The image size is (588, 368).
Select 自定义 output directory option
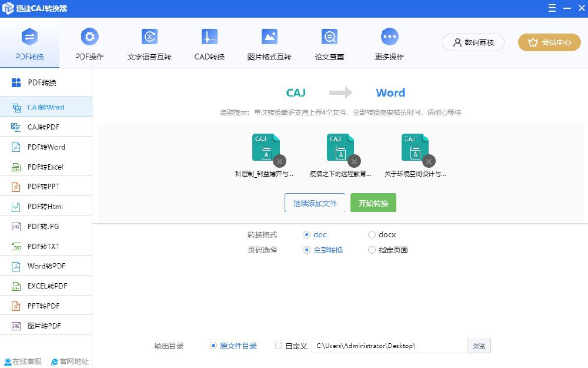coord(278,346)
